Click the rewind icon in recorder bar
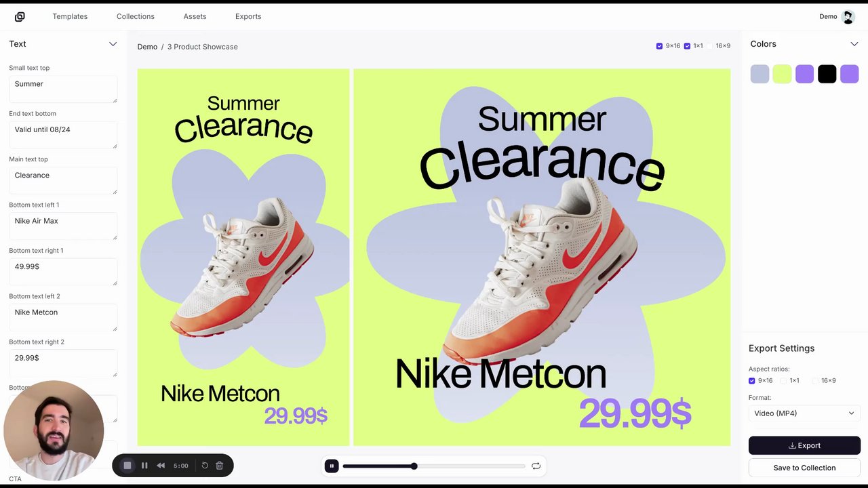Screen dimensions: 868x488 [x=161, y=466]
